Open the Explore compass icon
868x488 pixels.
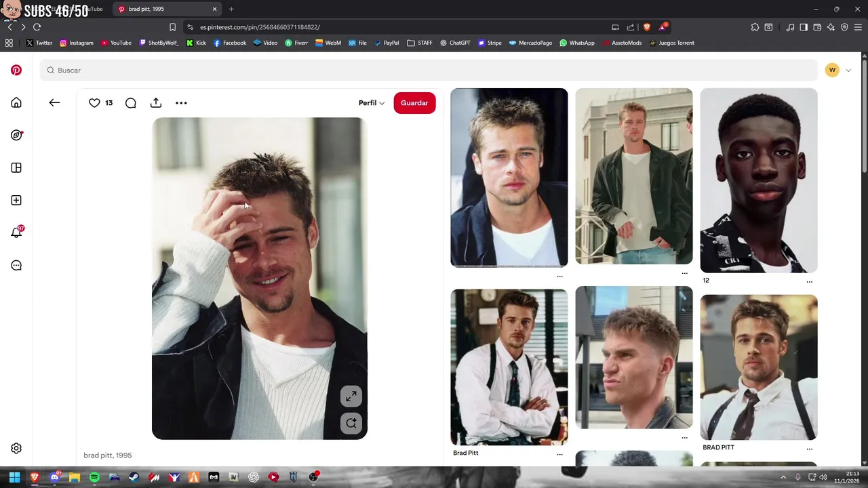(x=16, y=135)
